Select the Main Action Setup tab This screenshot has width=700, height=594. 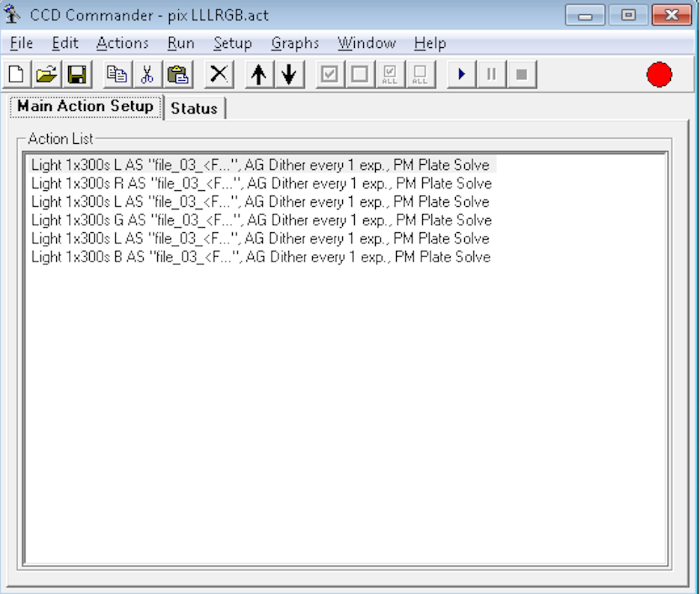pos(85,106)
